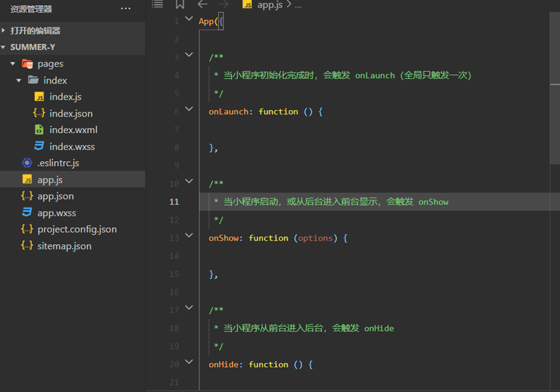
Task: Click the app.js breadcrumb in editor header
Action: [269, 5]
